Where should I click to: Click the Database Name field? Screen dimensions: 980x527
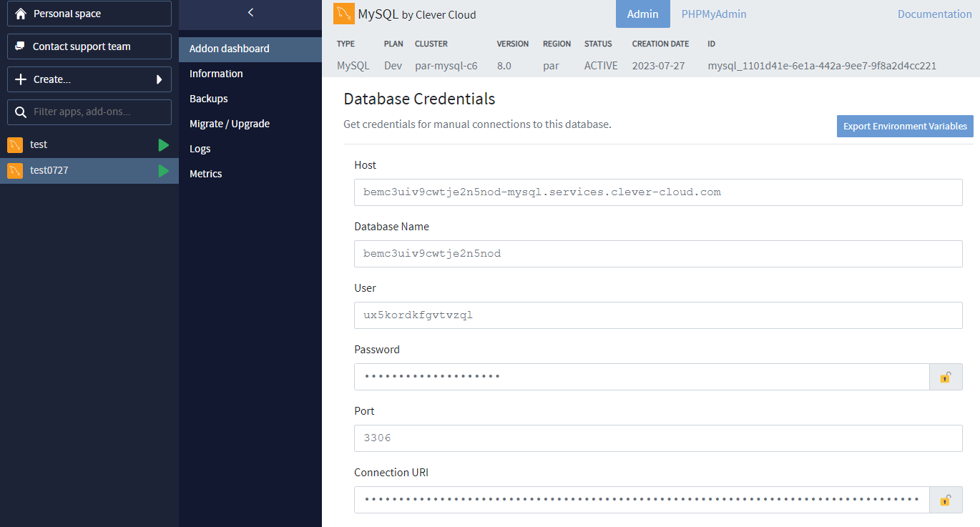click(x=658, y=254)
